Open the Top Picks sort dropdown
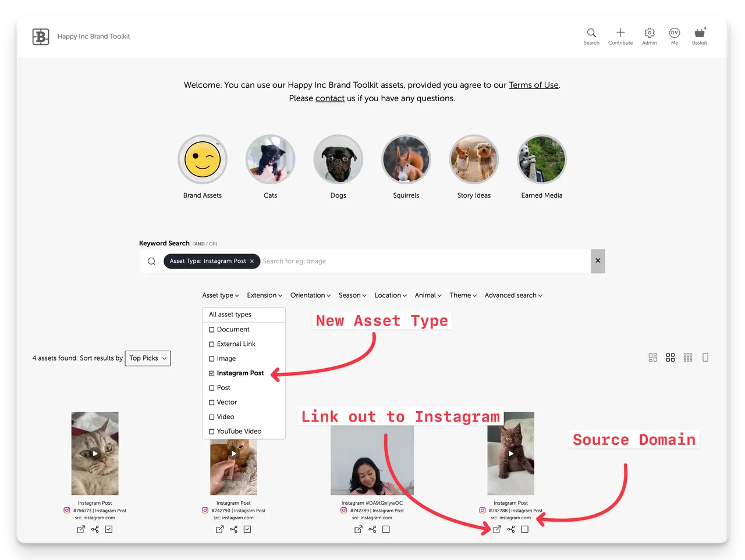Image resolution: width=745 pixels, height=560 pixels. [148, 358]
